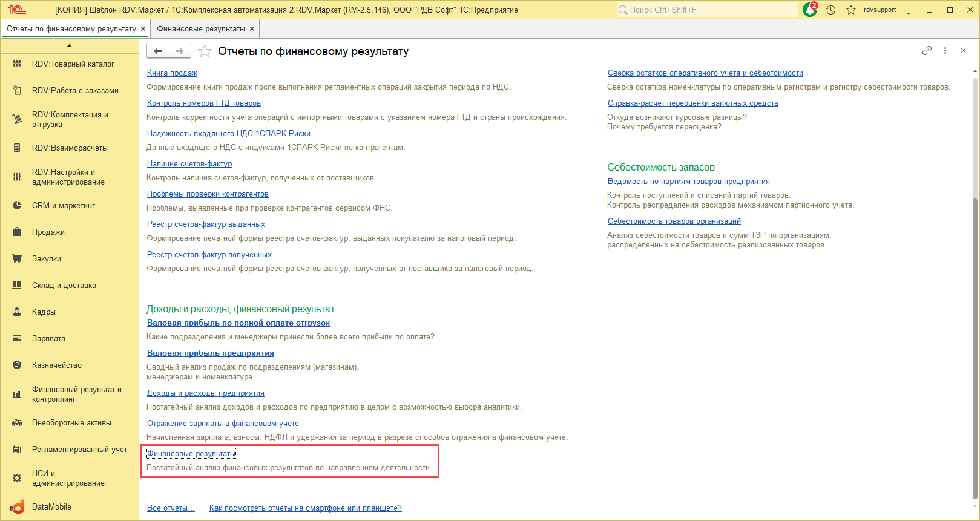Open Проблемы проверки контрагентов report
The height and width of the screenshot is (521, 980).
[x=208, y=194]
